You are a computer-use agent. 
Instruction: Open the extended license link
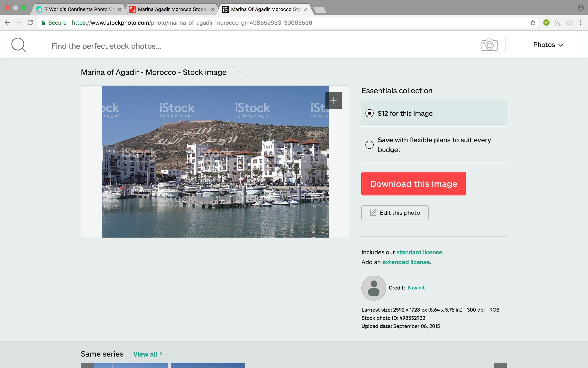(x=406, y=262)
